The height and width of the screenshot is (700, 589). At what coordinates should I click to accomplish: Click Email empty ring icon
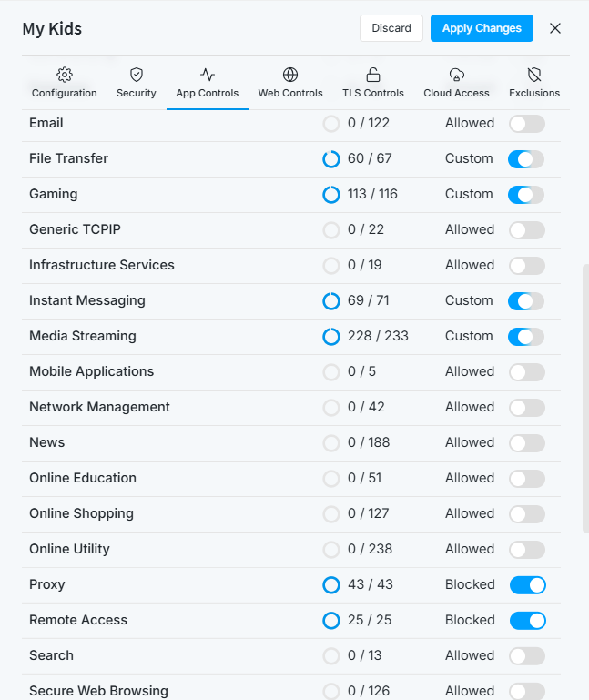[331, 124]
